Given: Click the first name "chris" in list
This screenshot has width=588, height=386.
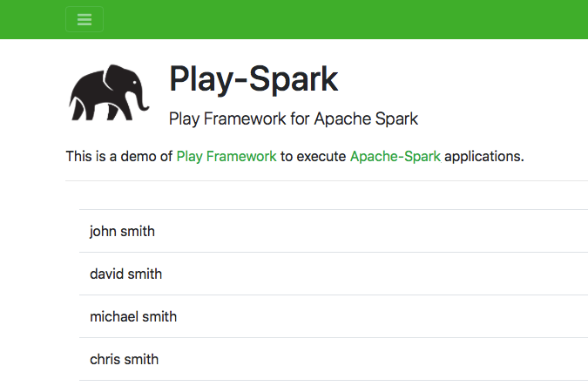Looking at the screenshot, I should point(105,359).
